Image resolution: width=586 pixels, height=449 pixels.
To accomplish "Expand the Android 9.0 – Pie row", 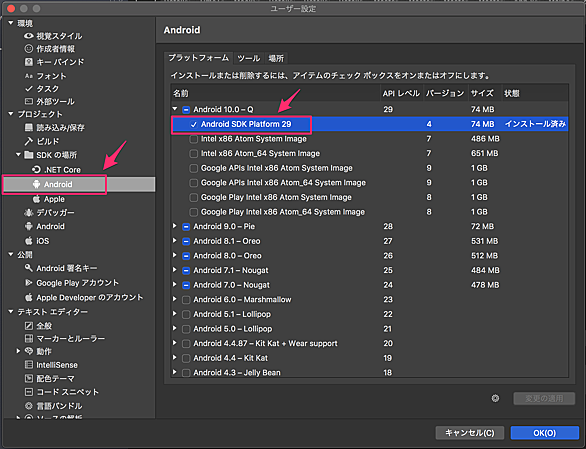I will (x=175, y=226).
